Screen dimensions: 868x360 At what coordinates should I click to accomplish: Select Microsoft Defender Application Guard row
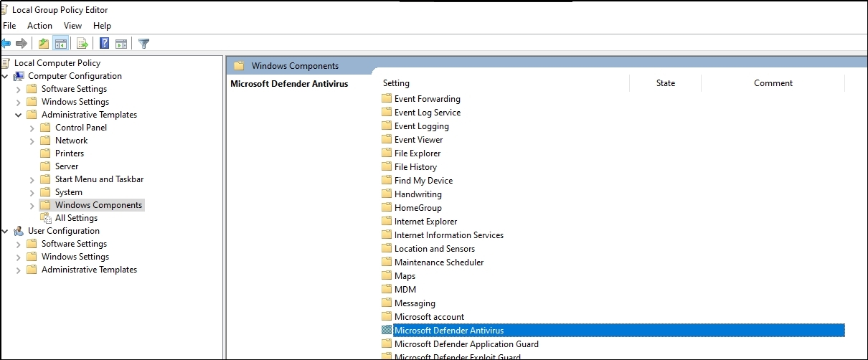coord(466,344)
